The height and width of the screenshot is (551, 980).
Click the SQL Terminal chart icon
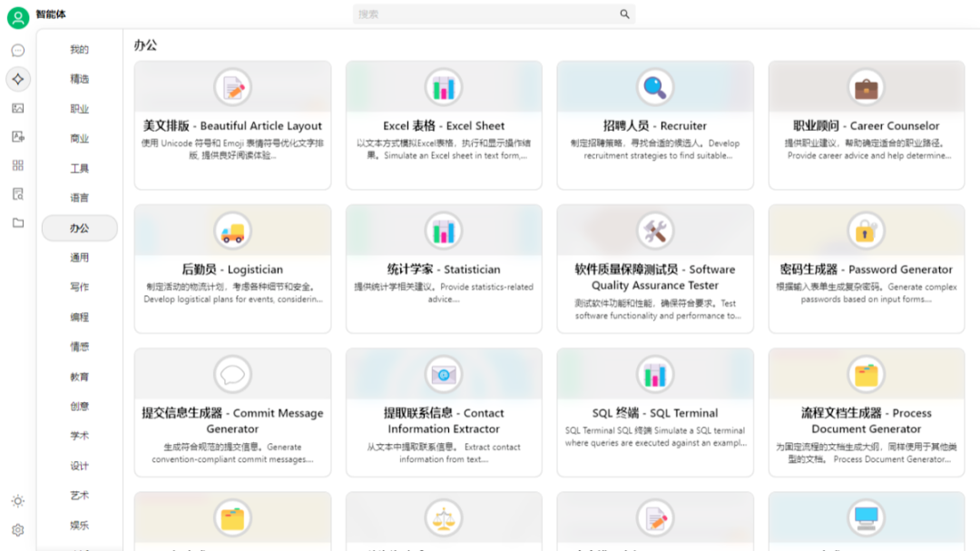point(655,375)
